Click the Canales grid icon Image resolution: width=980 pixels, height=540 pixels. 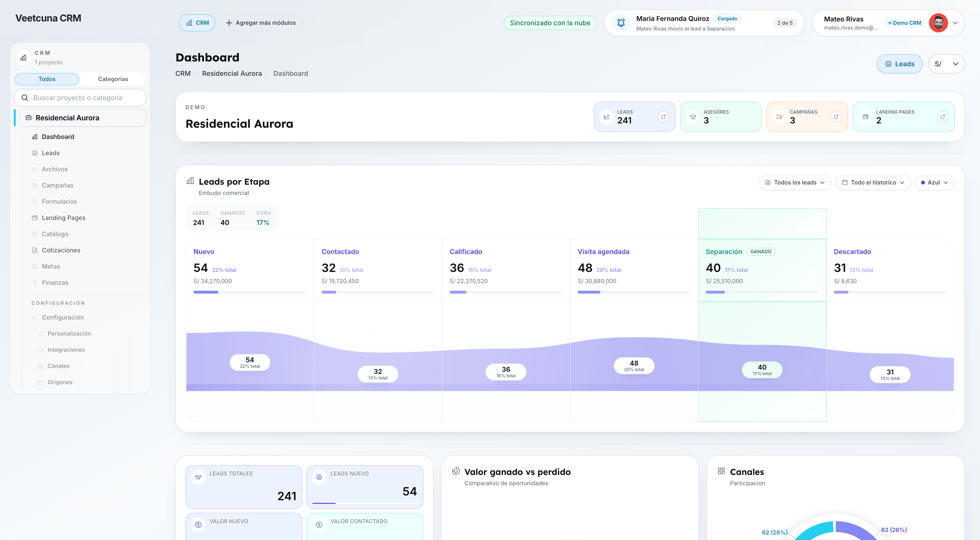(x=721, y=471)
